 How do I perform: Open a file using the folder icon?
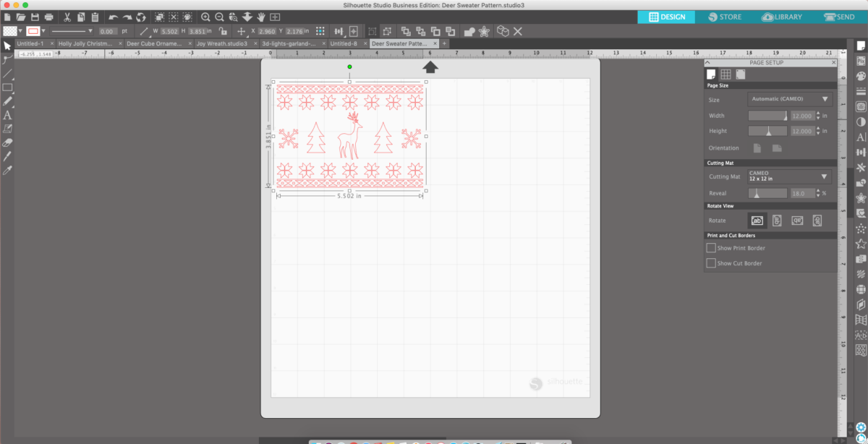[21, 17]
